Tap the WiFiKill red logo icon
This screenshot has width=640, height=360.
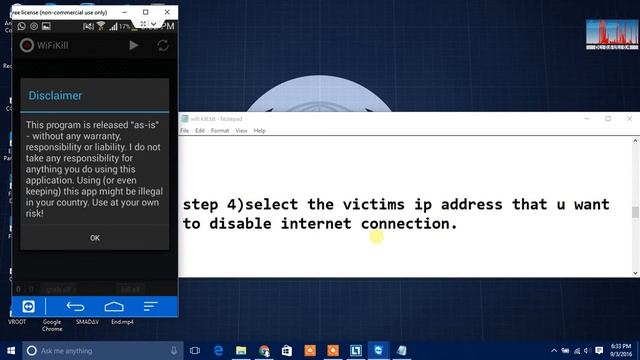[27, 45]
